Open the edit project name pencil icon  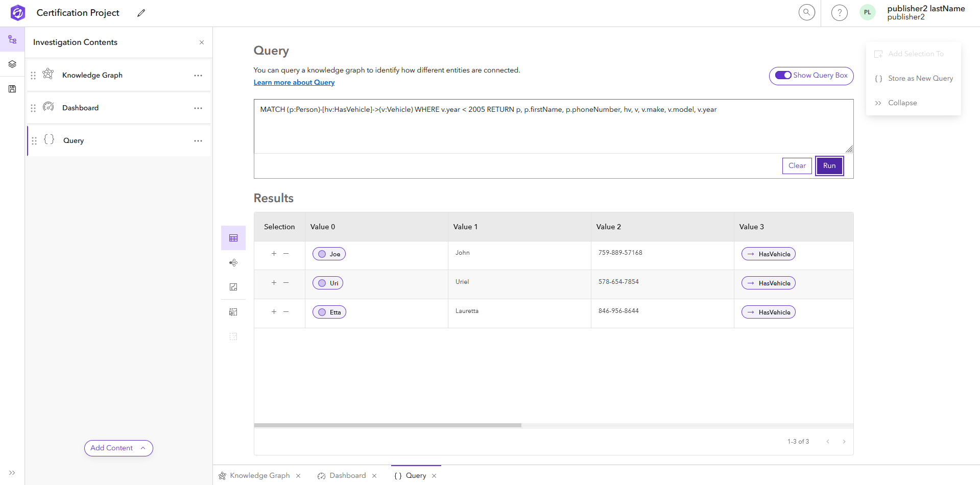[141, 13]
